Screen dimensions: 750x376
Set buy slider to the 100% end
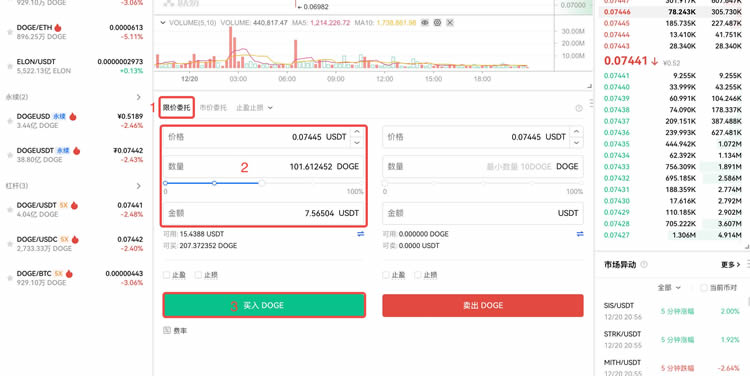[362, 183]
